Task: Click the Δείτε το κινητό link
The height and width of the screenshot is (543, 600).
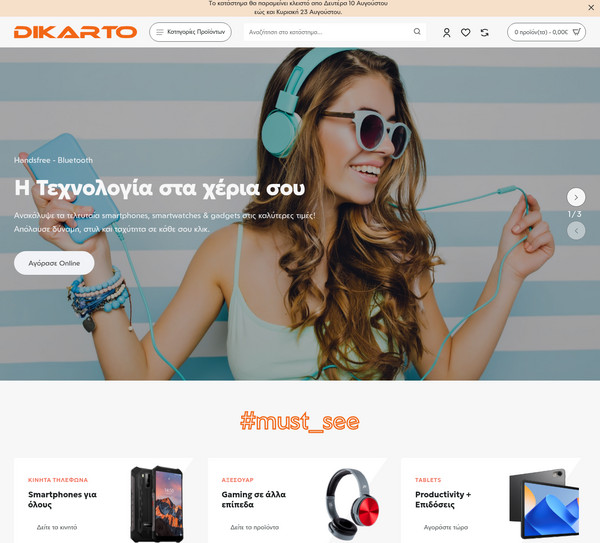Action: coord(57,527)
